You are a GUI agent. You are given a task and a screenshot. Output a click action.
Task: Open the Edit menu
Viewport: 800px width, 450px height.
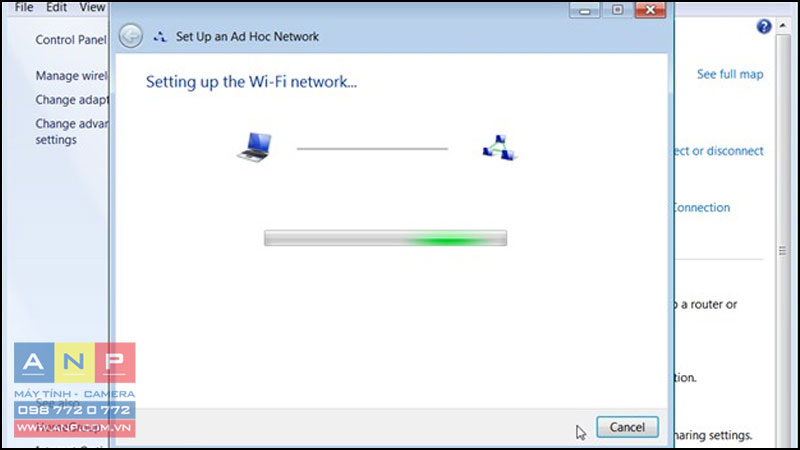pos(56,7)
